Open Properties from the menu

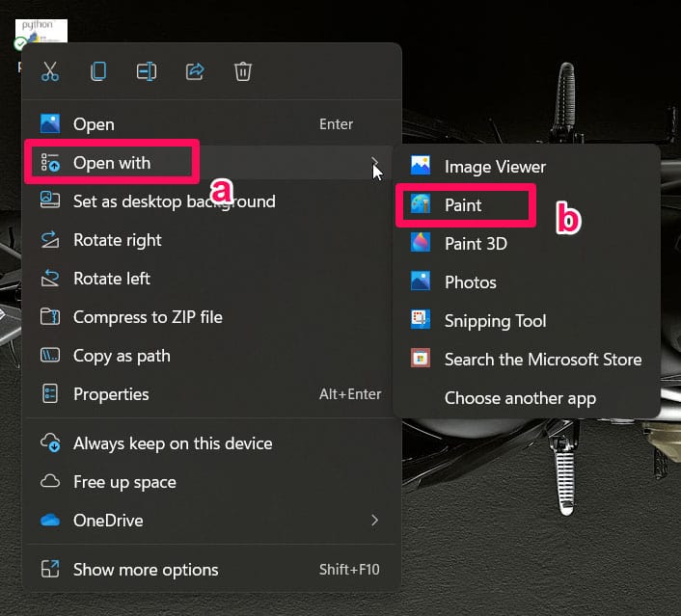pyautogui.click(x=211, y=394)
